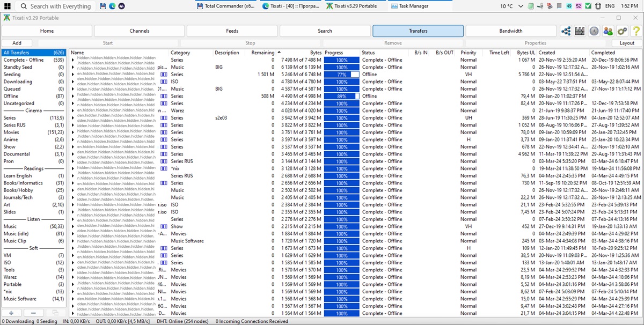The width and height of the screenshot is (644, 325).
Task: Click the ENG language indicator
Action: tap(610, 6)
